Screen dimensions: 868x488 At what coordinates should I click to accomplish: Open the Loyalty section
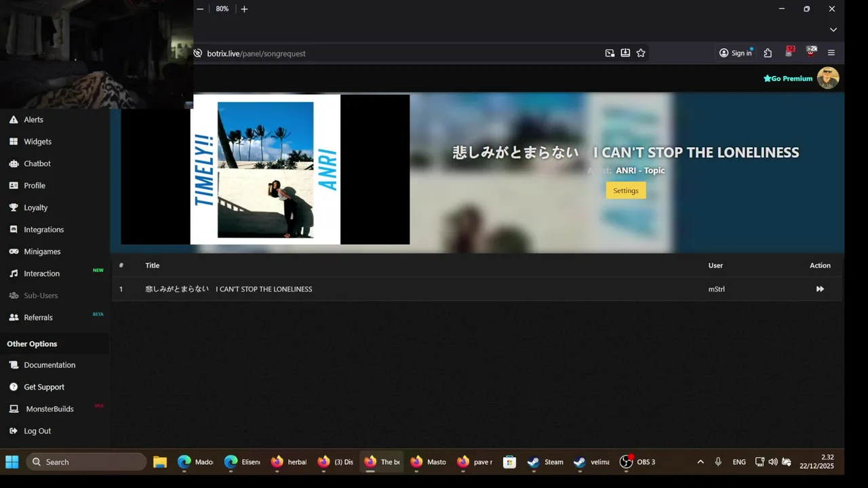36,207
